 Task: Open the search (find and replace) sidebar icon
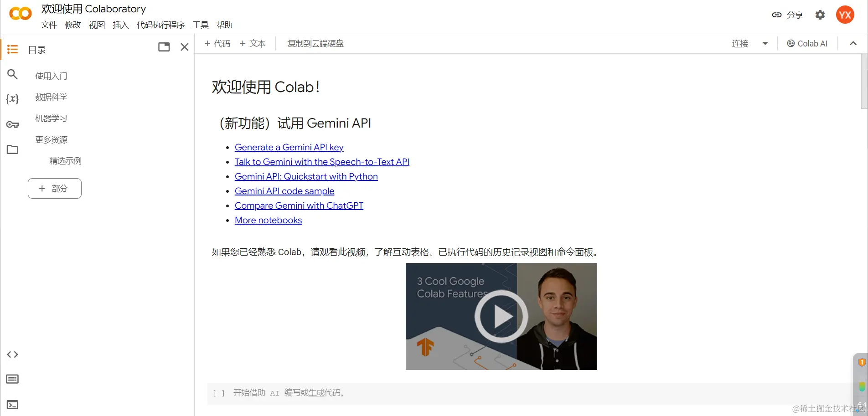(x=12, y=74)
